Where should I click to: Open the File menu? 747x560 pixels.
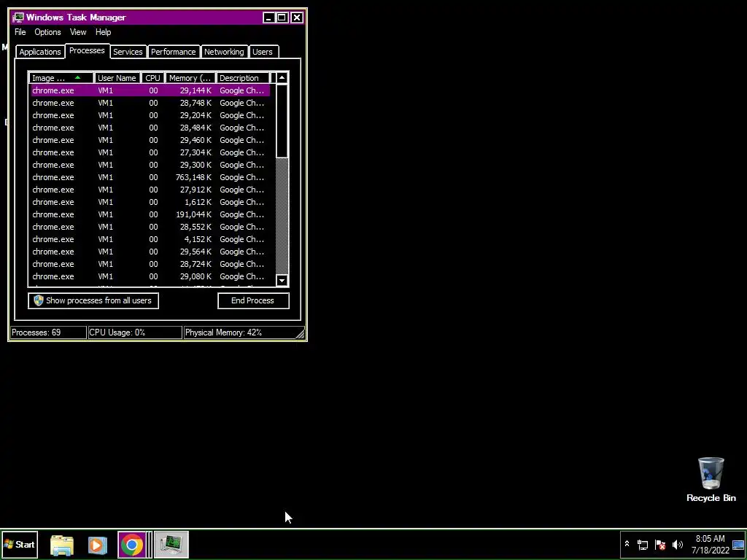[20, 32]
